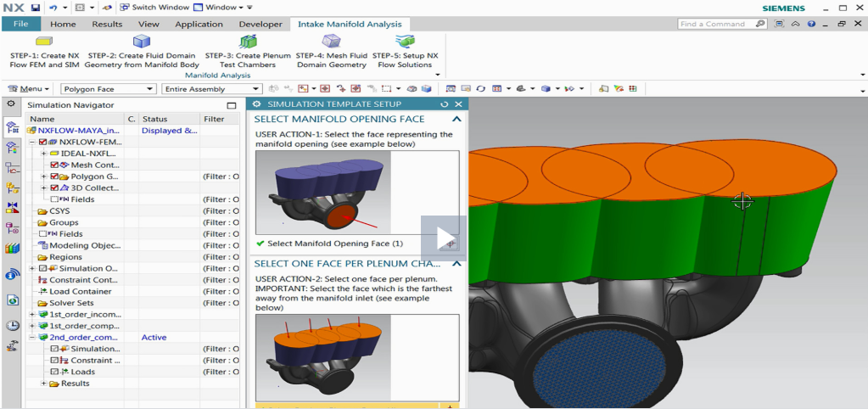868x409 pixels.
Task: Reset the Simulation Template Setup dialog
Action: click(444, 104)
